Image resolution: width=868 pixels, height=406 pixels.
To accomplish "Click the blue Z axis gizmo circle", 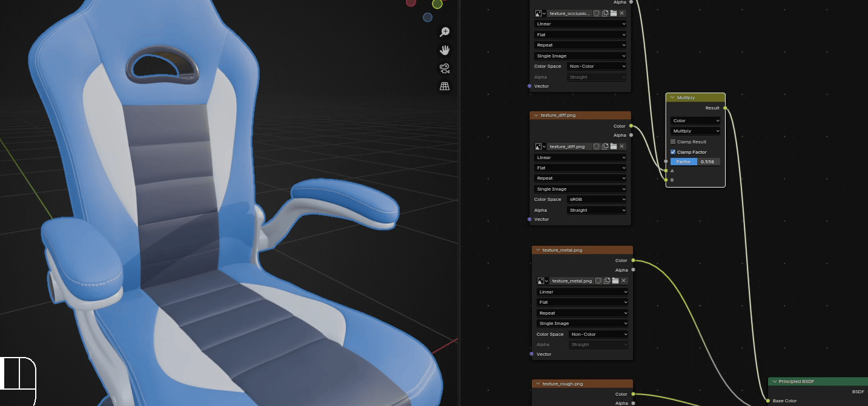I will (428, 18).
